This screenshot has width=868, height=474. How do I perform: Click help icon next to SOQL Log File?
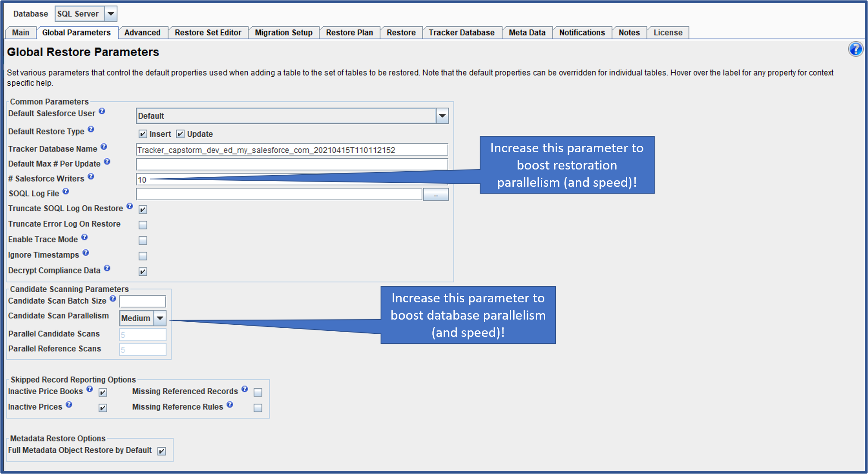tap(66, 191)
